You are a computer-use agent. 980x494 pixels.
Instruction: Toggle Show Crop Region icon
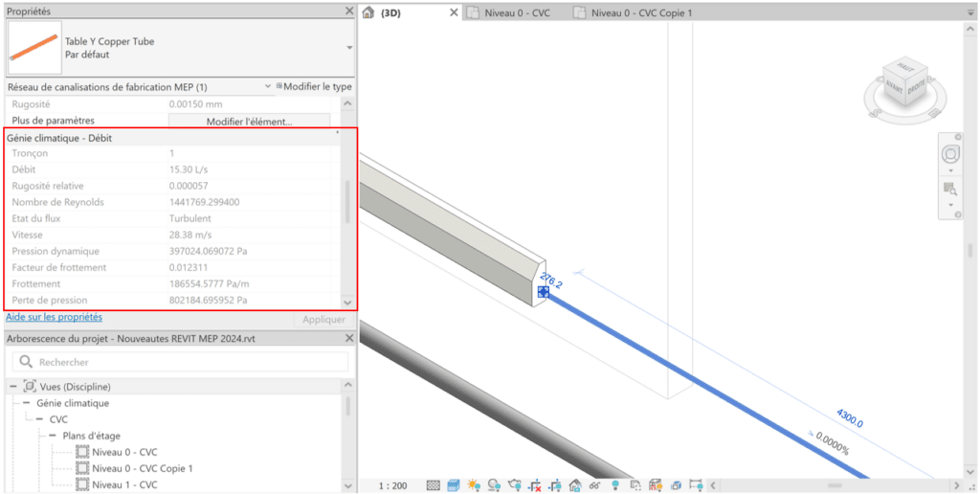click(555, 485)
